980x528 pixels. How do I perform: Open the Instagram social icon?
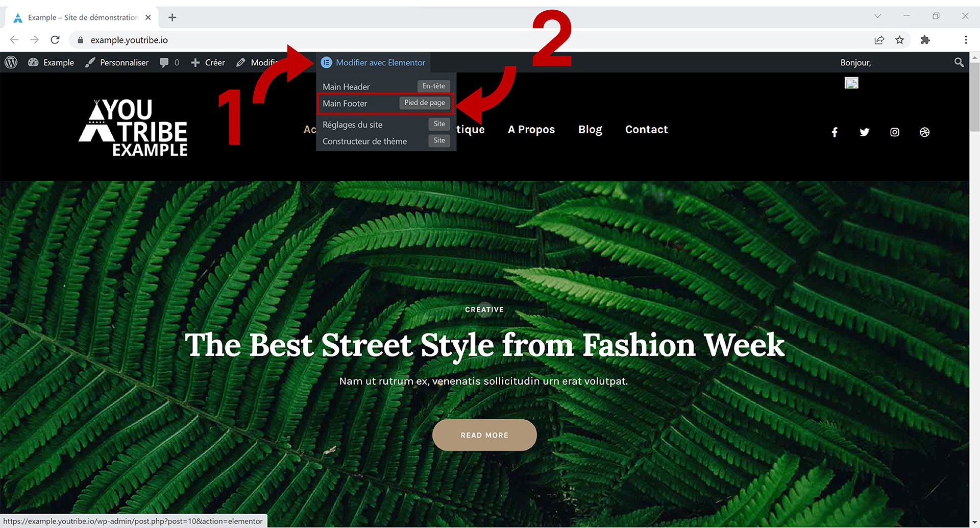tap(895, 132)
